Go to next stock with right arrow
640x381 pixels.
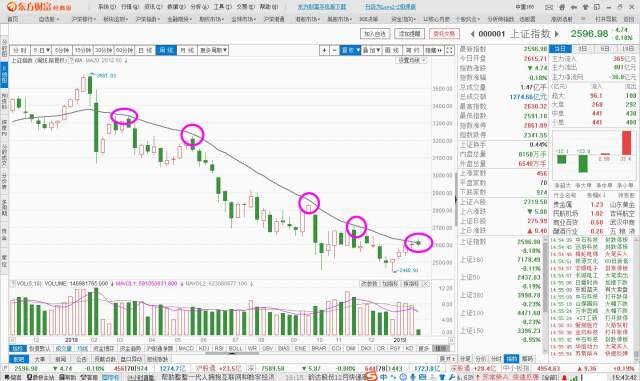point(556,34)
